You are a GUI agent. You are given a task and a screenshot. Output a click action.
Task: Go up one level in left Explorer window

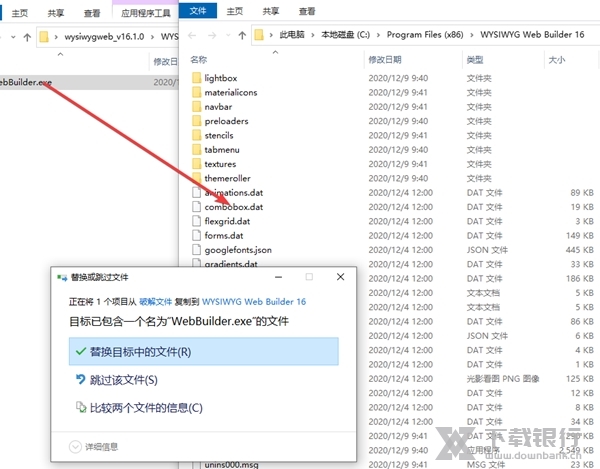point(27,37)
